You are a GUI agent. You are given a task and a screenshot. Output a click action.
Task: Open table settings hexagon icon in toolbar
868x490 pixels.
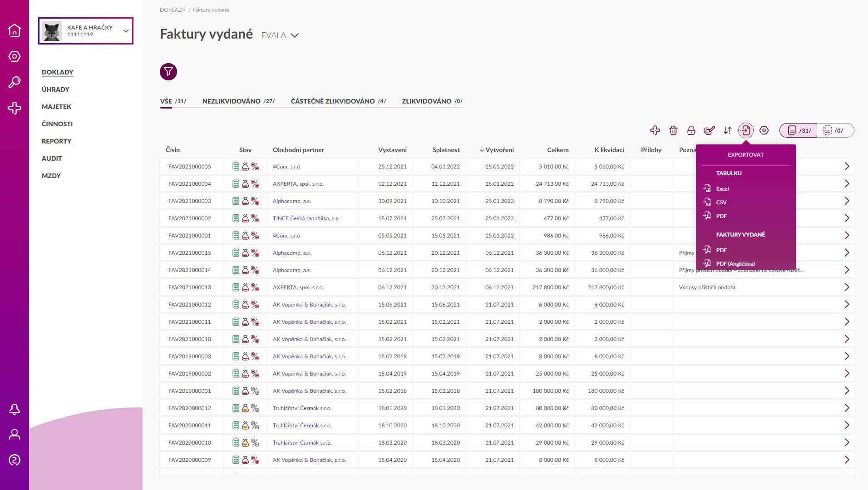point(764,130)
